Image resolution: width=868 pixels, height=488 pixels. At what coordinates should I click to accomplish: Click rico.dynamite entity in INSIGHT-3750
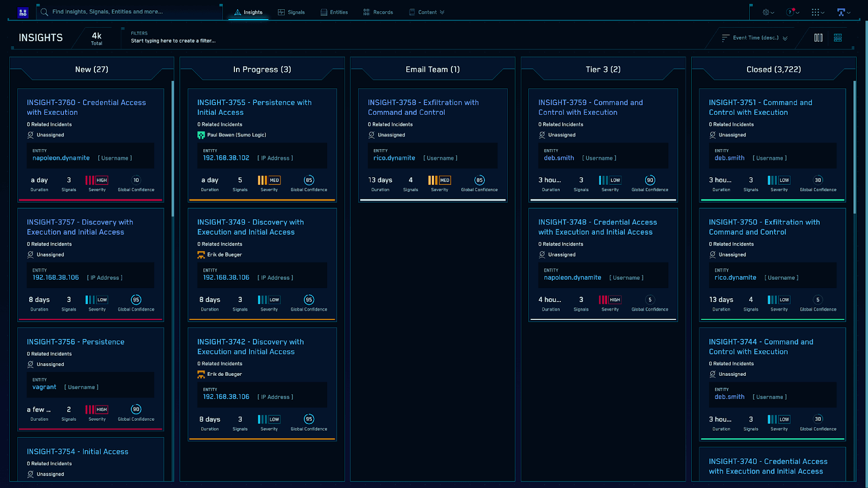pyautogui.click(x=735, y=278)
